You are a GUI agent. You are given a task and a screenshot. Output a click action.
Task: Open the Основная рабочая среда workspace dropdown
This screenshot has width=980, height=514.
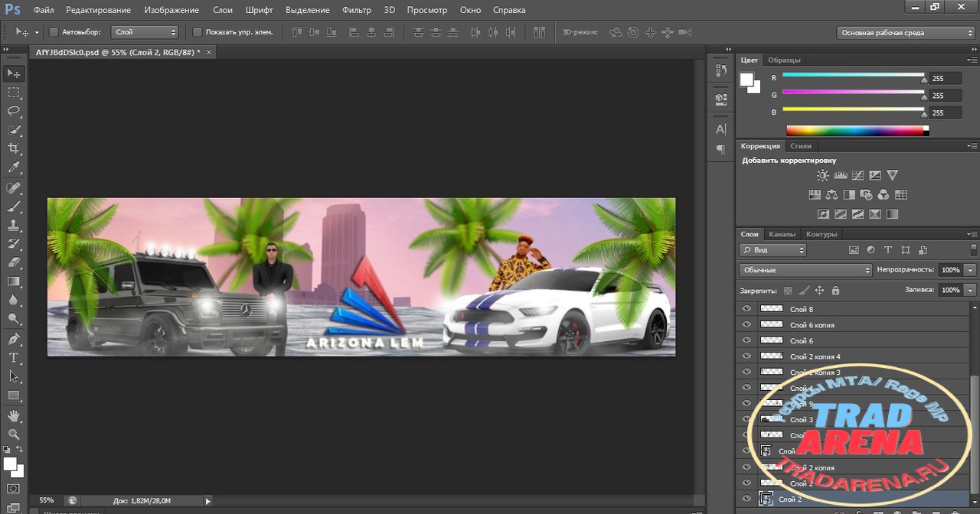click(905, 33)
